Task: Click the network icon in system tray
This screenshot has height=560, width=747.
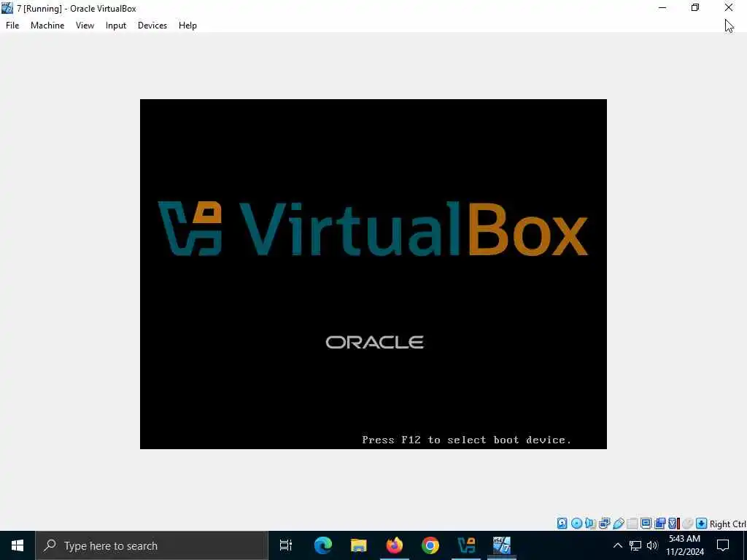Action: (635, 545)
